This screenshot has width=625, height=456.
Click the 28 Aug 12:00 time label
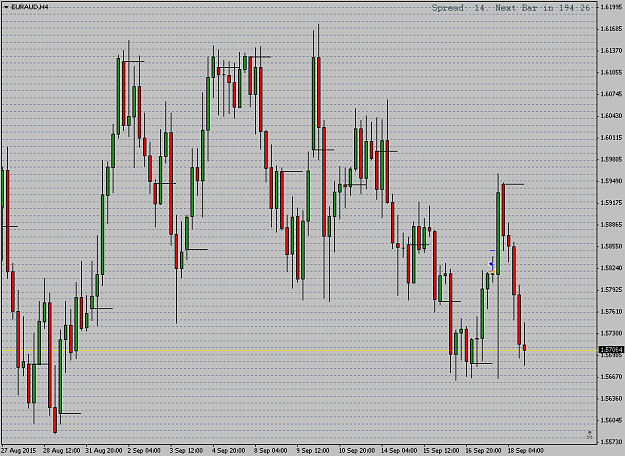(62, 451)
